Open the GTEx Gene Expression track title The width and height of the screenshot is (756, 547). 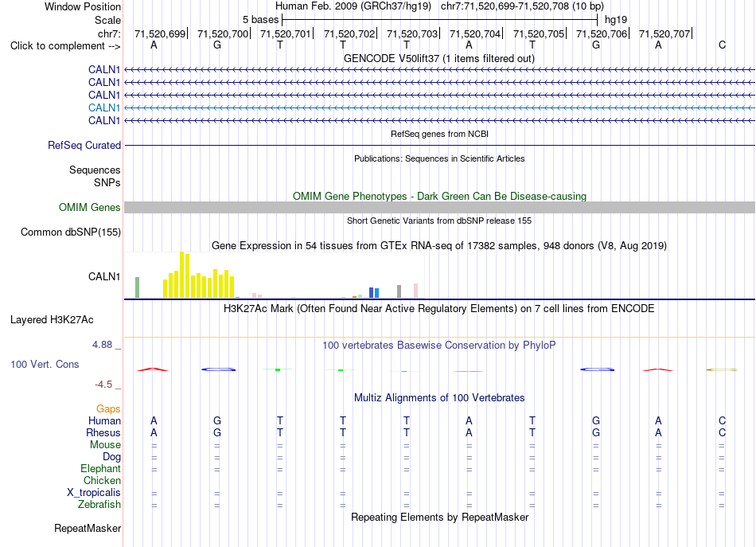point(438,246)
